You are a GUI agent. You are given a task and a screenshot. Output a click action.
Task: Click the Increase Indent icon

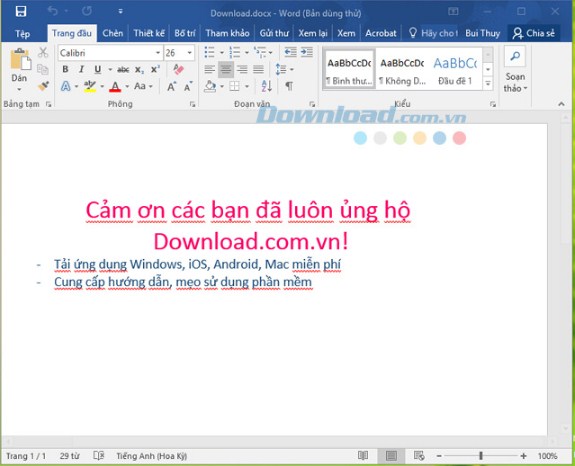(307, 52)
